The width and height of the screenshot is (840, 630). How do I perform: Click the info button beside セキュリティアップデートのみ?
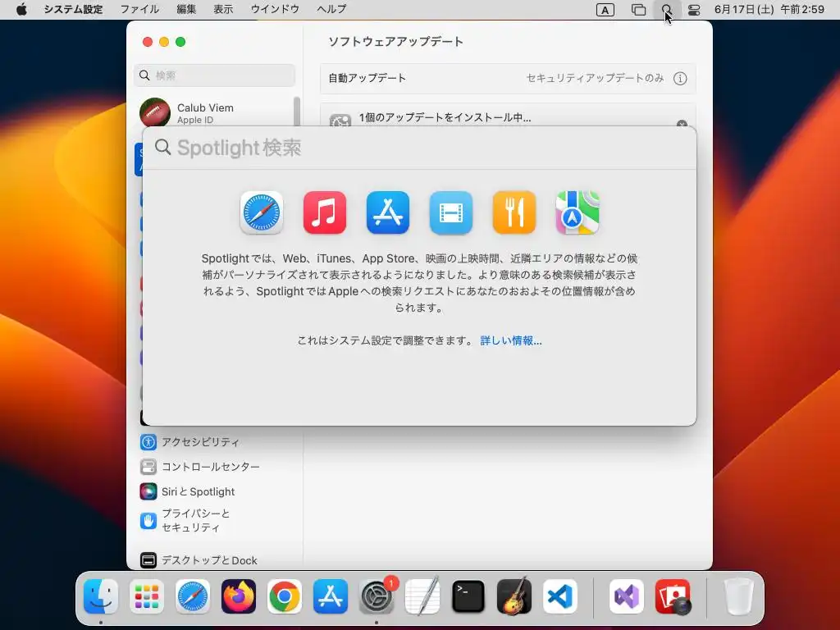pos(680,78)
